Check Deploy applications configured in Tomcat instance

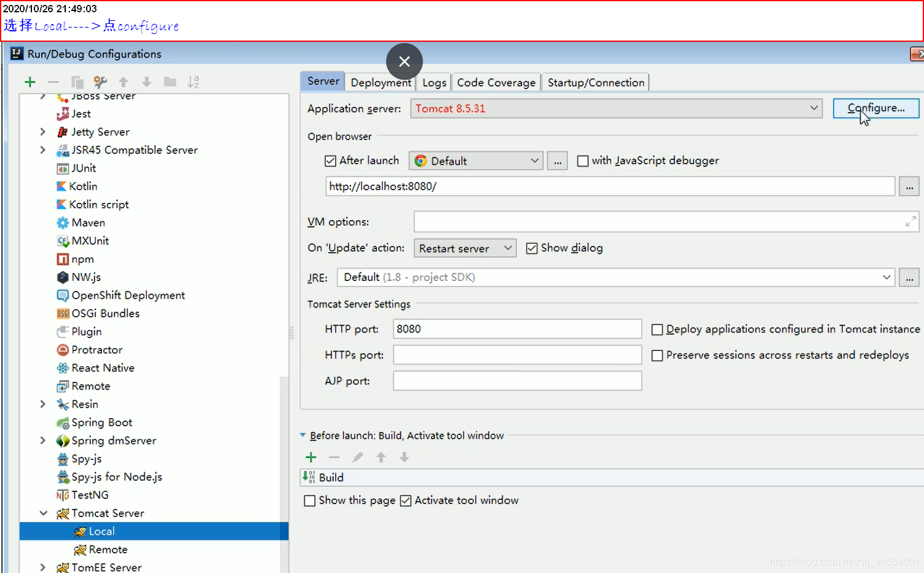click(657, 330)
